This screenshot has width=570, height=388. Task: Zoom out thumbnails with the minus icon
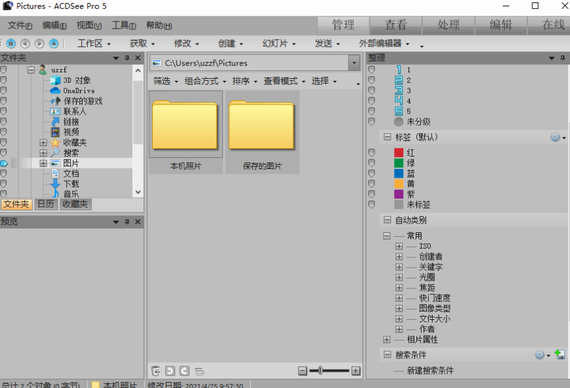302,371
